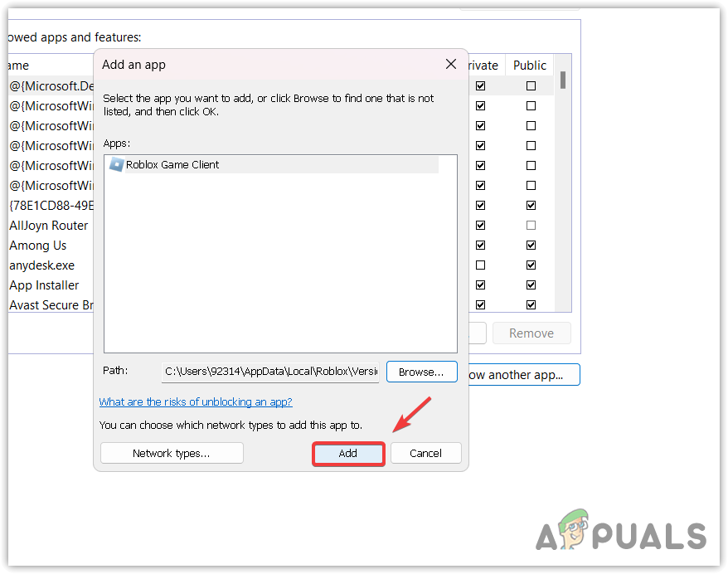Toggle Private checkbox for App Installer

(480, 285)
